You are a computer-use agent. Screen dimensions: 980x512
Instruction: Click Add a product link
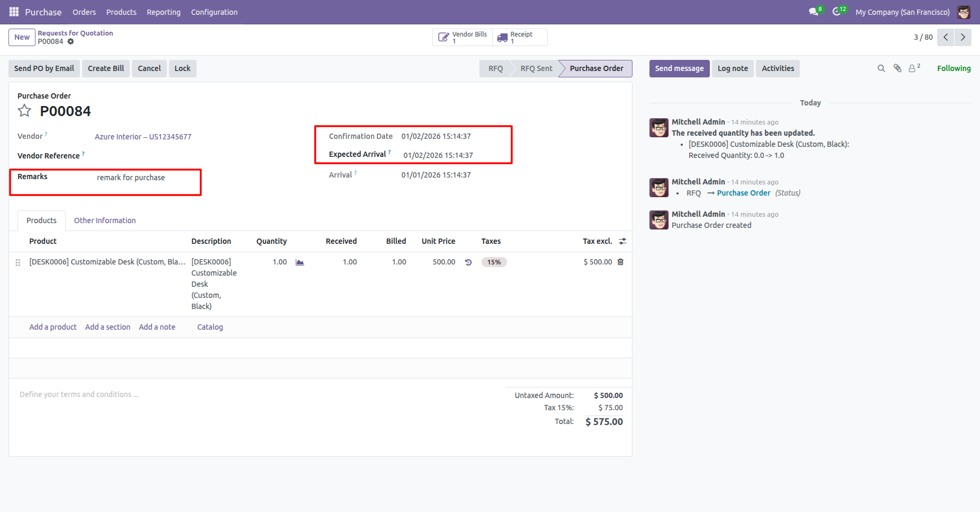coord(53,327)
